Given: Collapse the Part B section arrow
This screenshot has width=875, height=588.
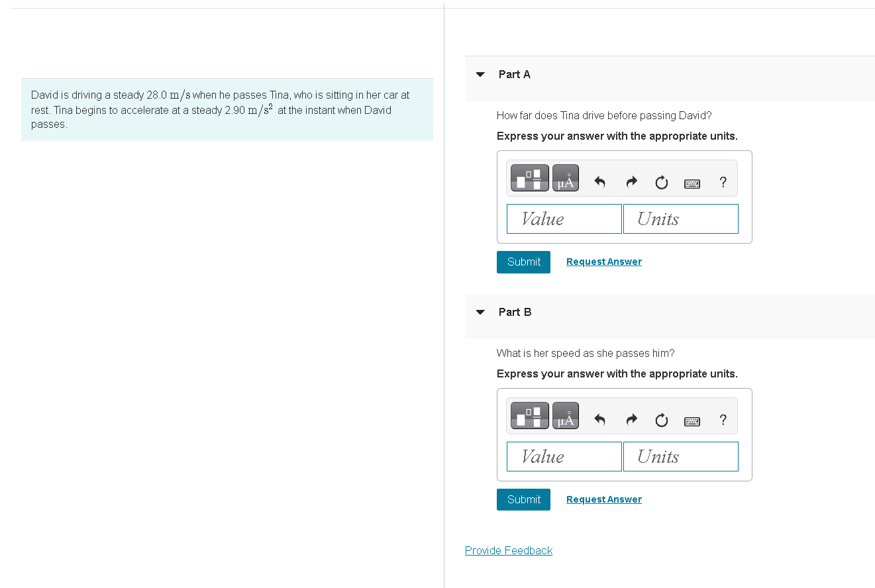Looking at the screenshot, I should [481, 312].
